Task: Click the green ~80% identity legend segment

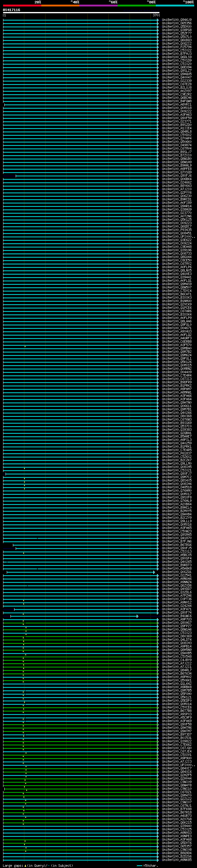Action: [137, 6]
